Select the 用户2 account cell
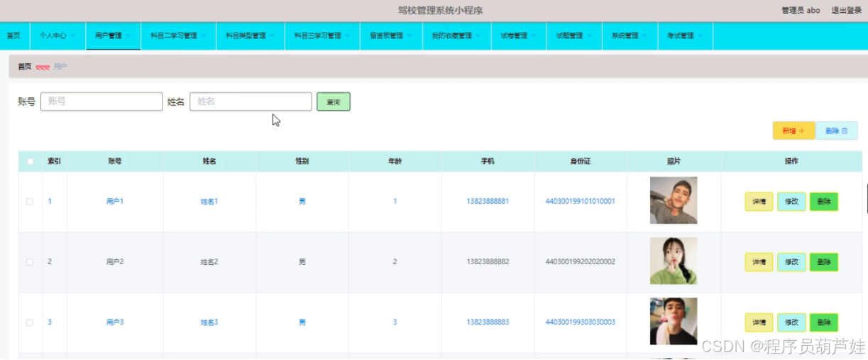This screenshot has width=868, height=360. pyautogui.click(x=115, y=262)
